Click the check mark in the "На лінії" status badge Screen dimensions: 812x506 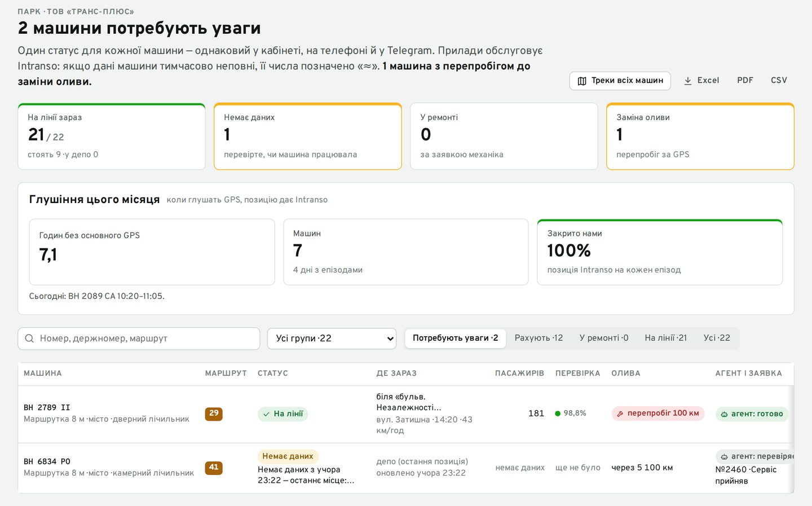click(x=267, y=414)
